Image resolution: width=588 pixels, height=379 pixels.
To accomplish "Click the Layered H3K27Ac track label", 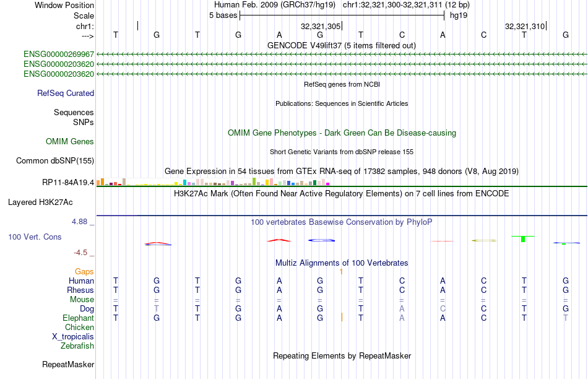I will 40,203.
